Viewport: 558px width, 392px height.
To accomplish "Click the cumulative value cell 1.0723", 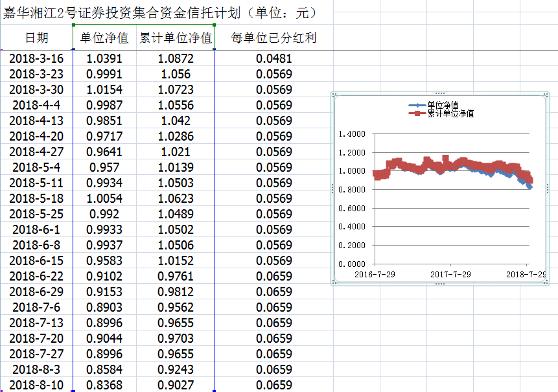I will [x=176, y=89].
